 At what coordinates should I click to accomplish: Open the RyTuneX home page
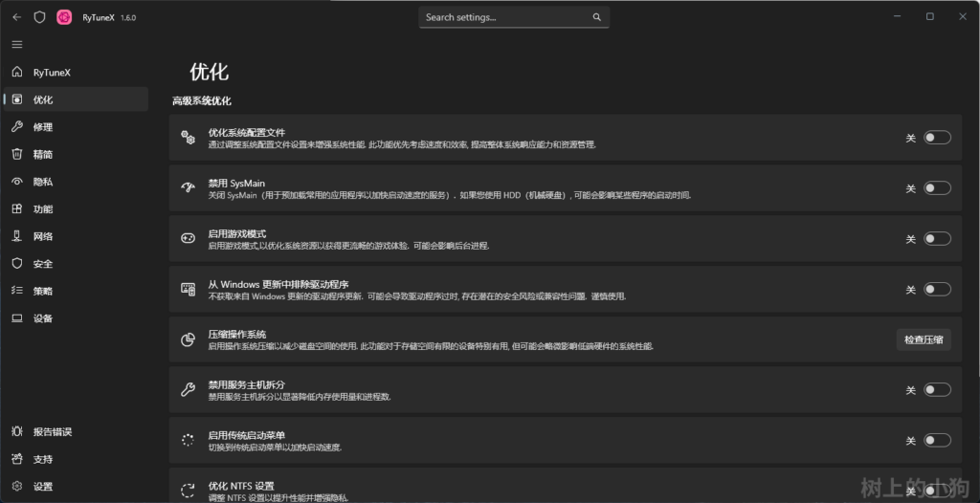pyautogui.click(x=76, y=73)
